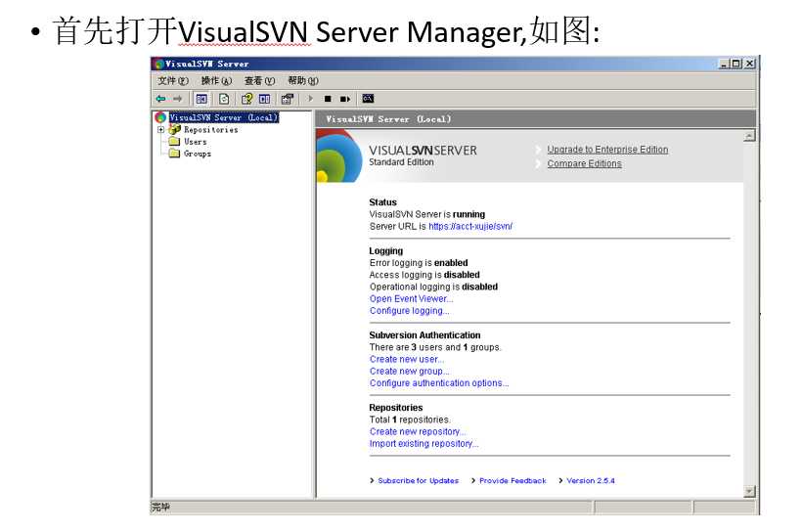Minimize the VisualSVN Server window
The height and width of the screenshot is (532, 803).
tap(724, 64)
